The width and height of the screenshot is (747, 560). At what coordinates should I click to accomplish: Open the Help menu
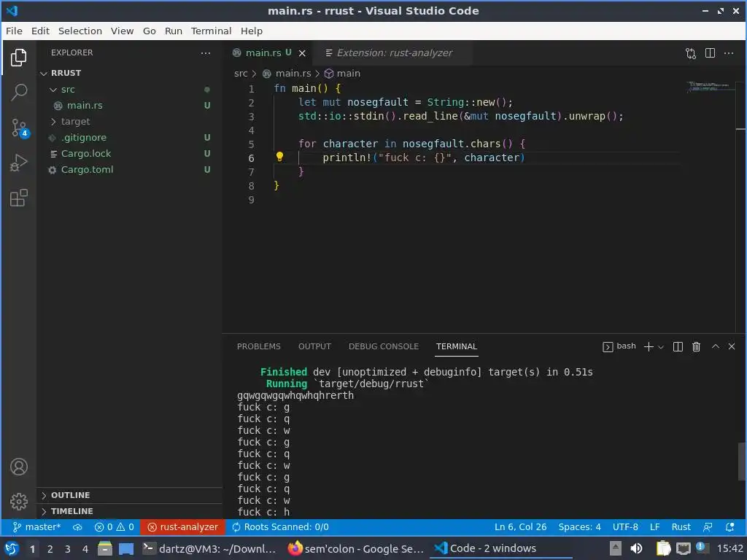click(252, 31)
